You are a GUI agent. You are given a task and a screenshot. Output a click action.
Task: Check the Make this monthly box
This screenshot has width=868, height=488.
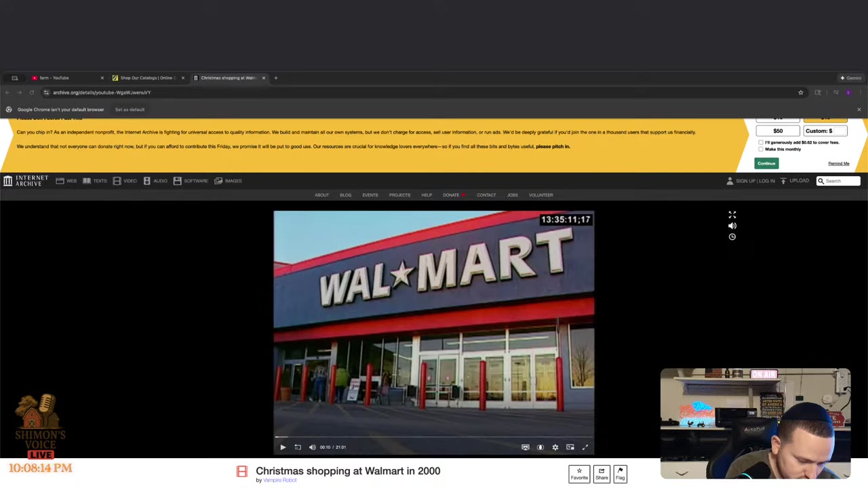(761, 149)
